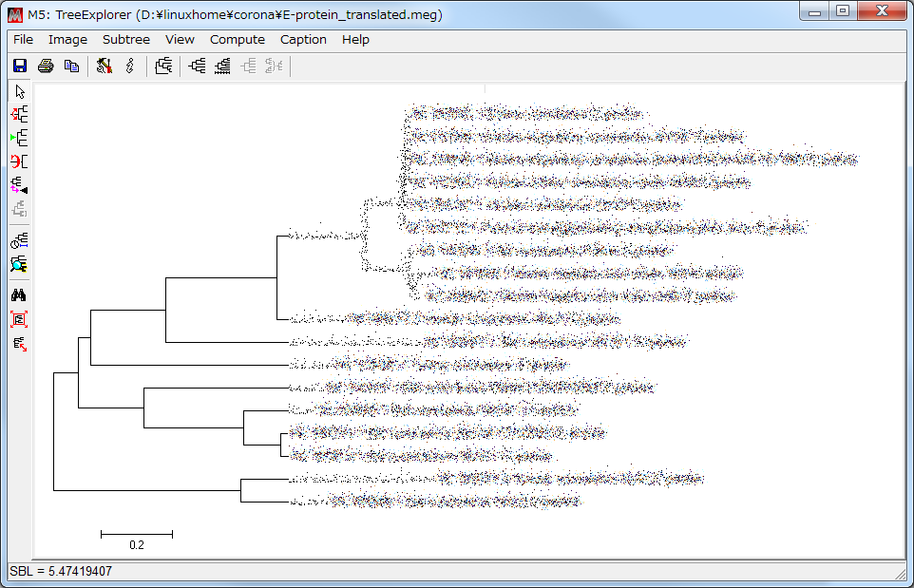Click the fit tree to window icon
Screen dimensions: 914x588
pos(20,319)
